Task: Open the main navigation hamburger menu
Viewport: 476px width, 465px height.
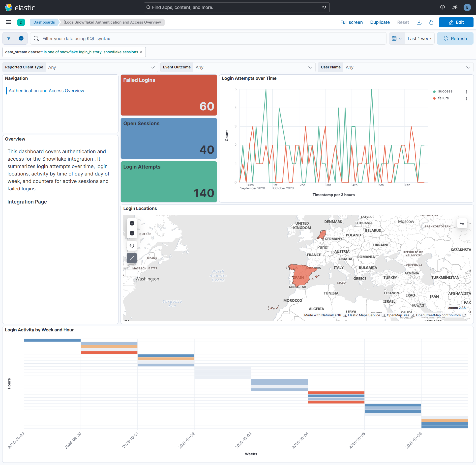Action: click(x=9, y=22)
